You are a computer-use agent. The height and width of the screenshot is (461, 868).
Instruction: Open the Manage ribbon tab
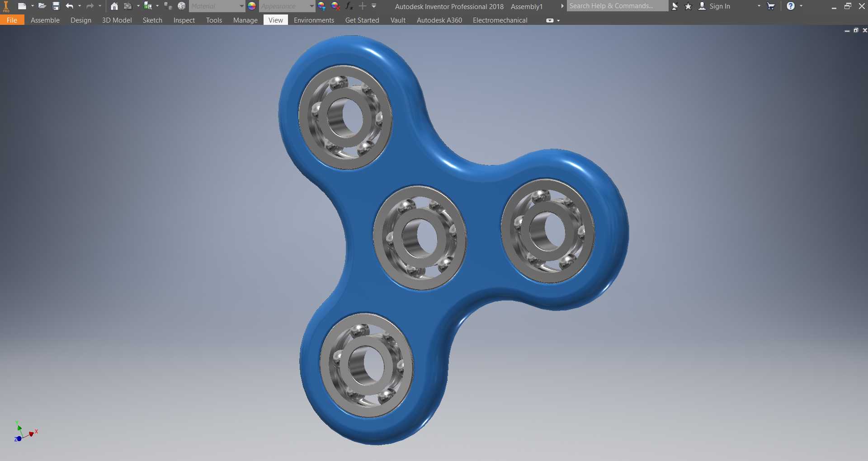pyautogui.click(x=245, y=20)
